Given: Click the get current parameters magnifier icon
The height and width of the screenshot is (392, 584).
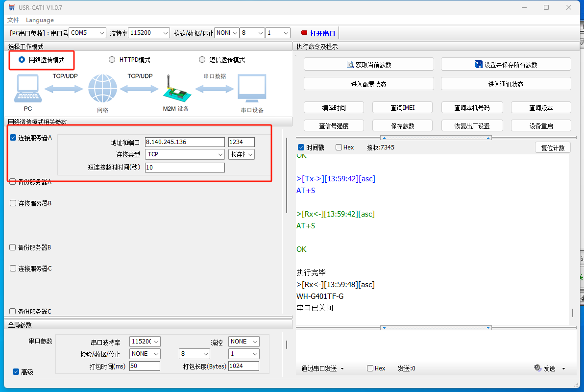Looking at the screenshot, I should coord(350,64).
